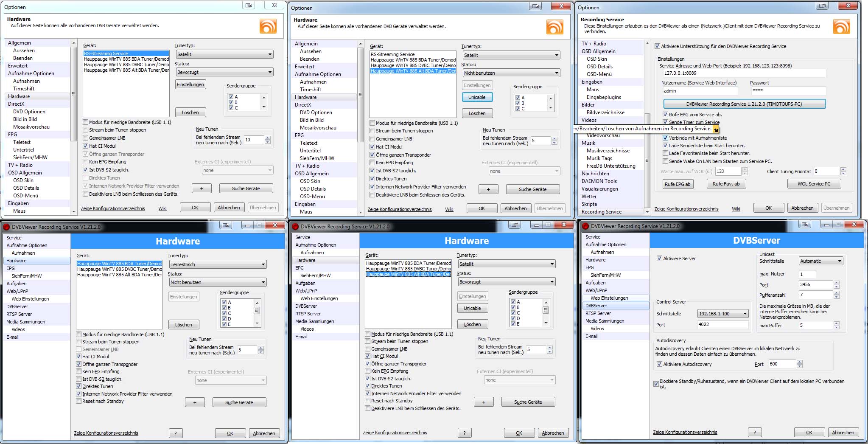Open Status Bevorzugt dropdown in satellite Recording Service window
The height and width of the screenshot is (444, 868).
click(507, 282)
